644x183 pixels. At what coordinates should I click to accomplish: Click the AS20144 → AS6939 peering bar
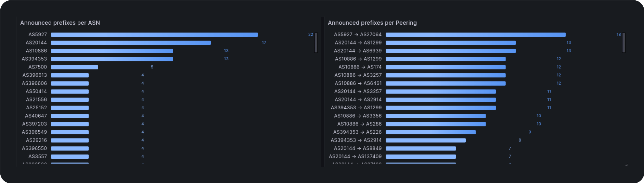[x=450, y=51]
